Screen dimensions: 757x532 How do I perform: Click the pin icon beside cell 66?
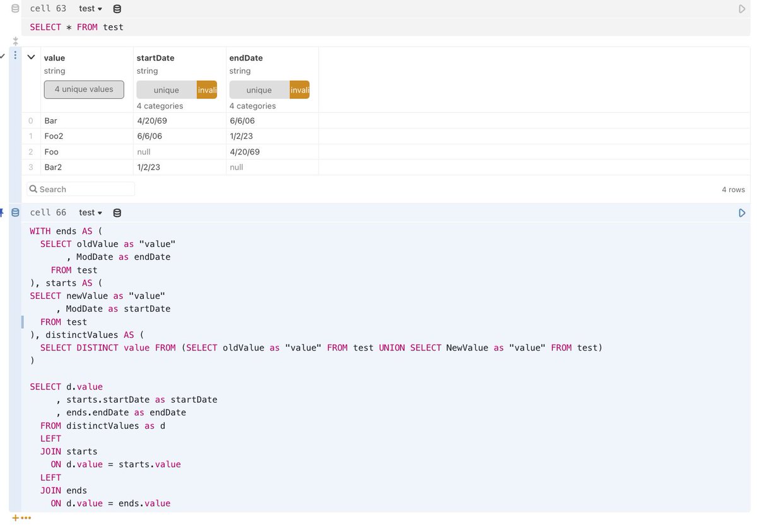click(2, 212)
